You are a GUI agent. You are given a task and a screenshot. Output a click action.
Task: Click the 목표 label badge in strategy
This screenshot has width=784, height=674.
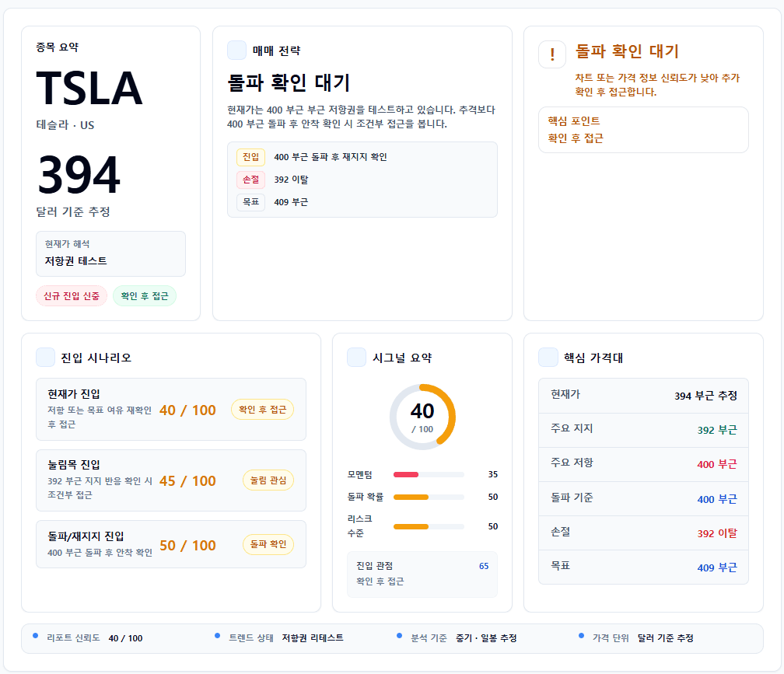coord(250,202)
